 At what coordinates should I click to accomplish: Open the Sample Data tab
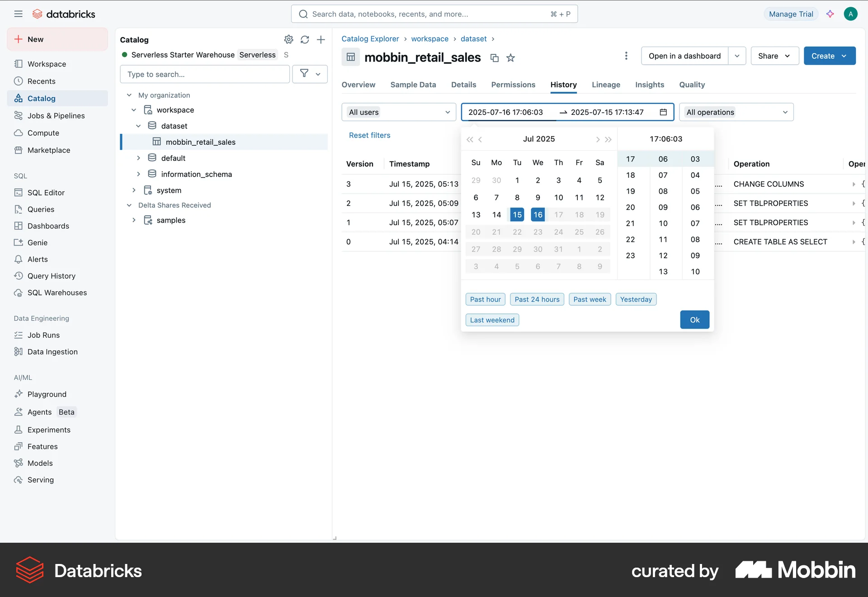(x=413, y=85)
